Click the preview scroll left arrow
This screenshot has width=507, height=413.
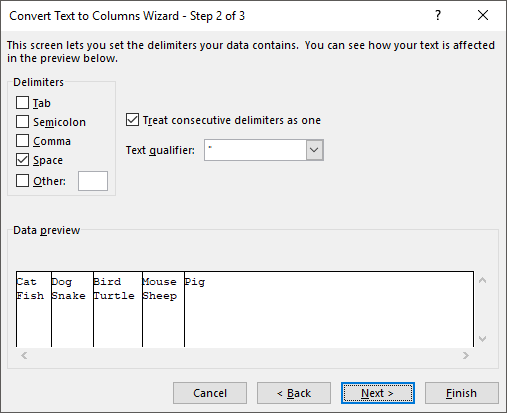[24, 355]
